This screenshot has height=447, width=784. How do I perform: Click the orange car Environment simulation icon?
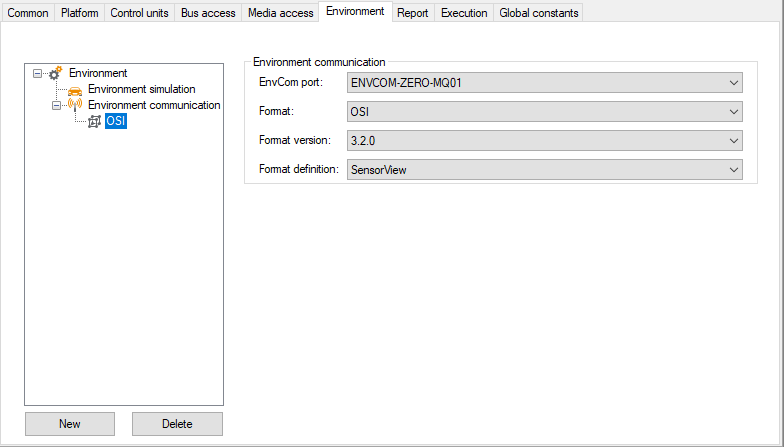[75, 90]
